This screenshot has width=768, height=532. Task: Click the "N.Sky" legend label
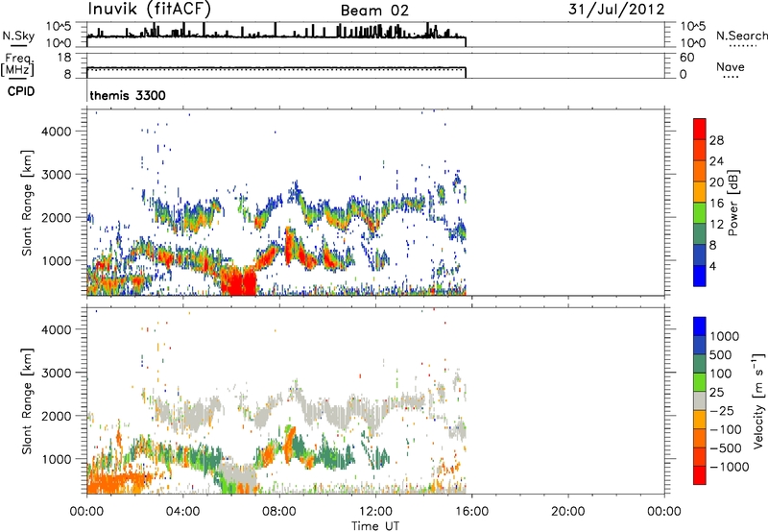tap(18, 36)
